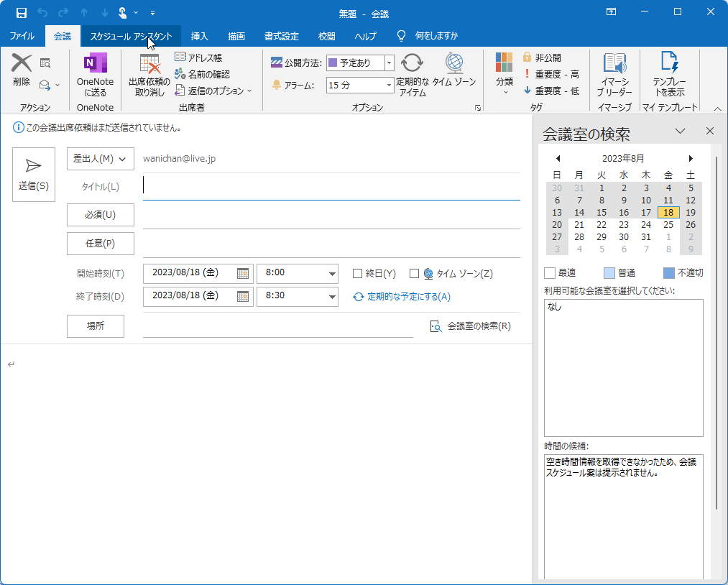Enable the 終日 all-day checkbox
The width and height of the screenshot is (728, 585).
[357, 273]
